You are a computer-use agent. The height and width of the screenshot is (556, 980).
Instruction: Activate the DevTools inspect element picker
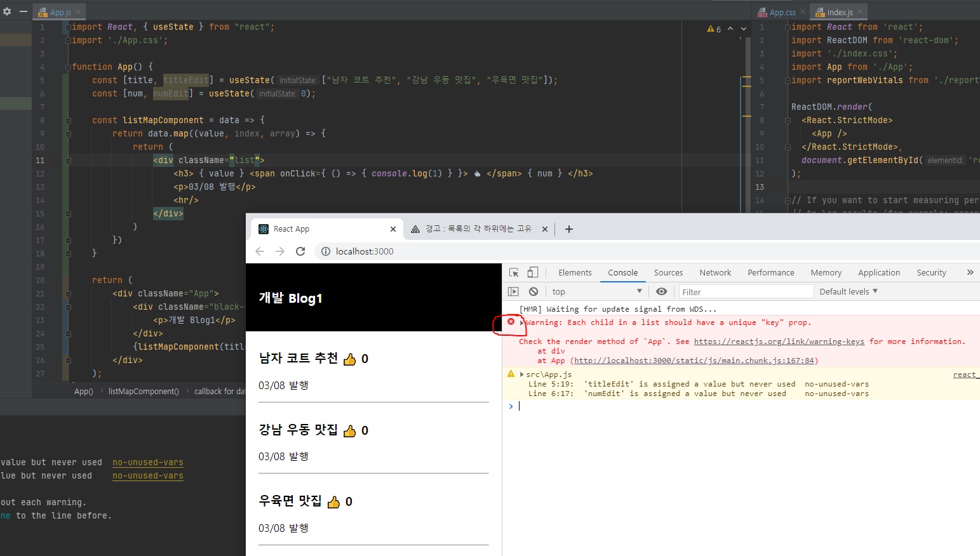click(514, 272)
